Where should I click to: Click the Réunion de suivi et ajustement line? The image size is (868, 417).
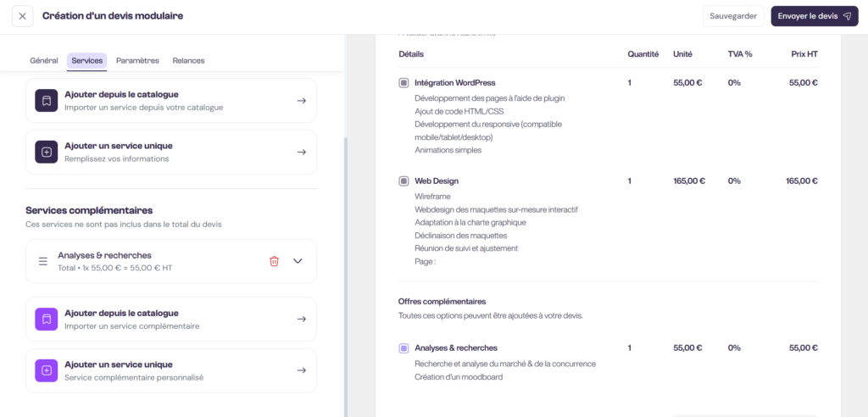(466, 248)
